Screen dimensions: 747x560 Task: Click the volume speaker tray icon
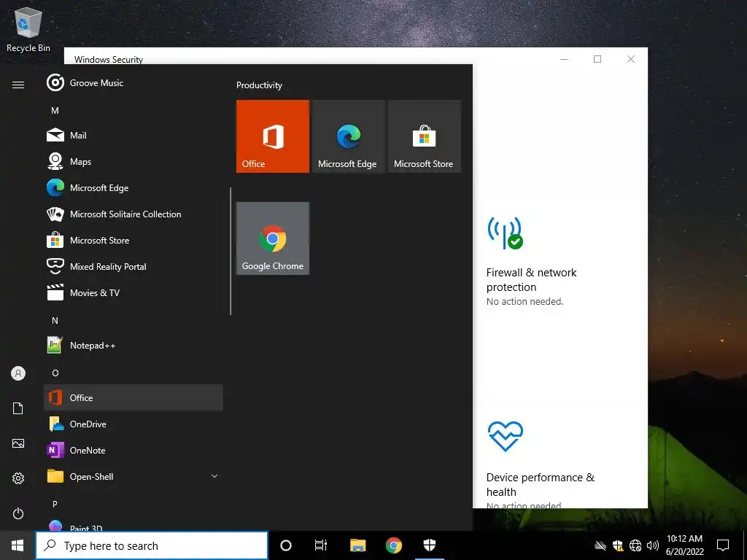point(653,545)
